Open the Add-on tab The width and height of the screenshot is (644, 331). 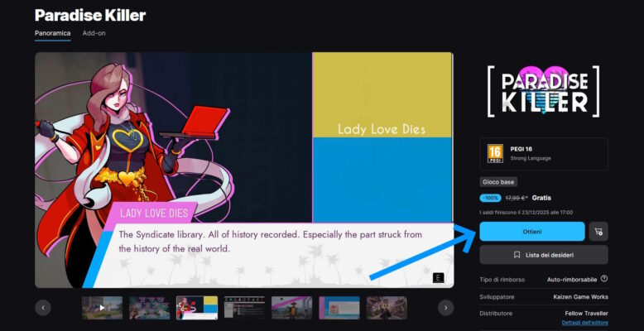94,33
